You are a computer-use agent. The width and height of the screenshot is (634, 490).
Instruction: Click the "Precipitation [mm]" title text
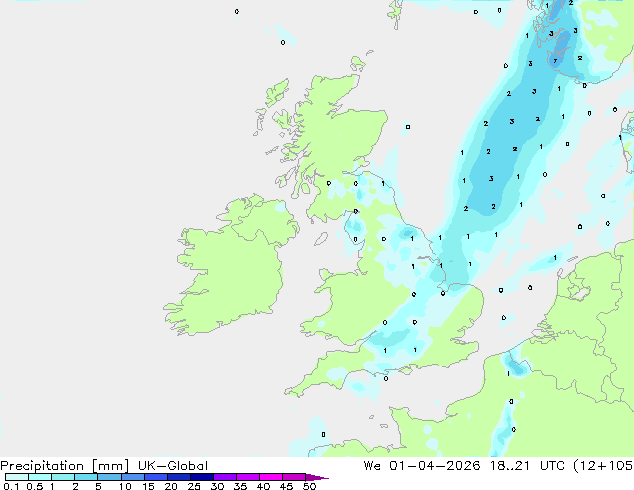[64, 466]
